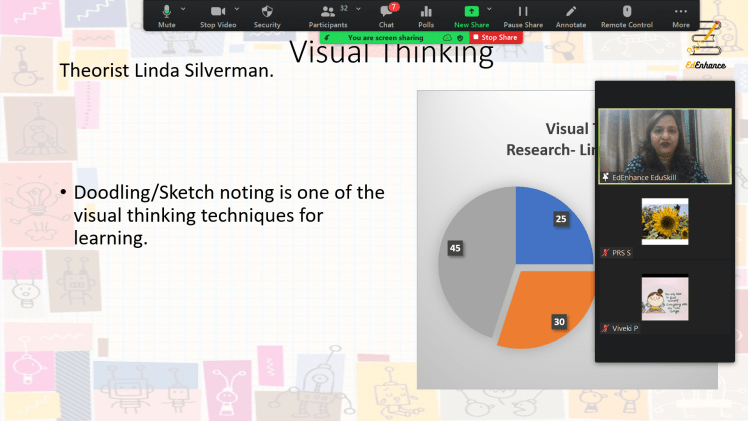Viewport: 748px width, 421px height.
Task: Click the orange pie slice labeled 30
Action: pos(545,310)
